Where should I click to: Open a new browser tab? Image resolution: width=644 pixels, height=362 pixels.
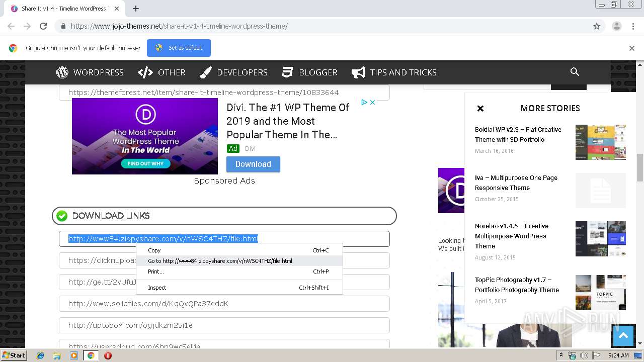click(x=136, y=9)
